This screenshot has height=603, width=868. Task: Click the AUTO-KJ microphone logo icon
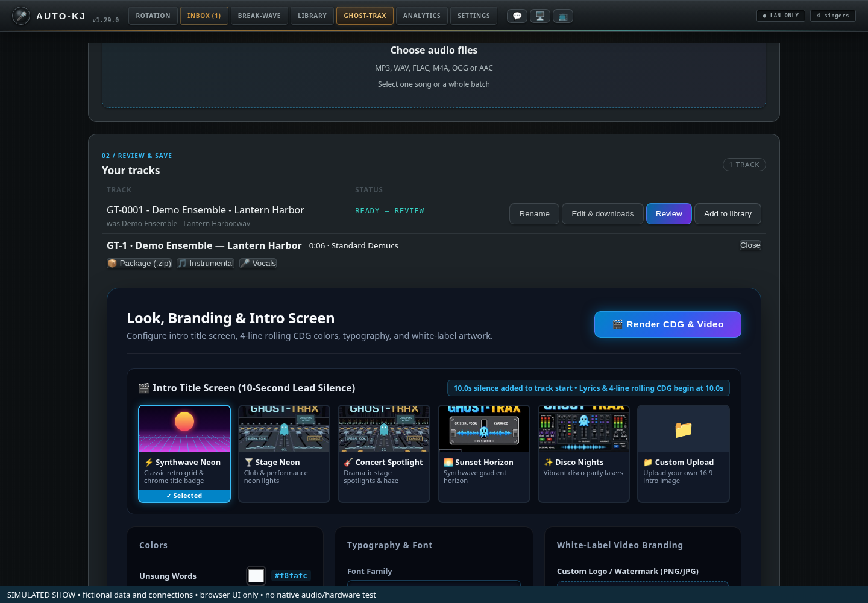[x=21, y=16]
